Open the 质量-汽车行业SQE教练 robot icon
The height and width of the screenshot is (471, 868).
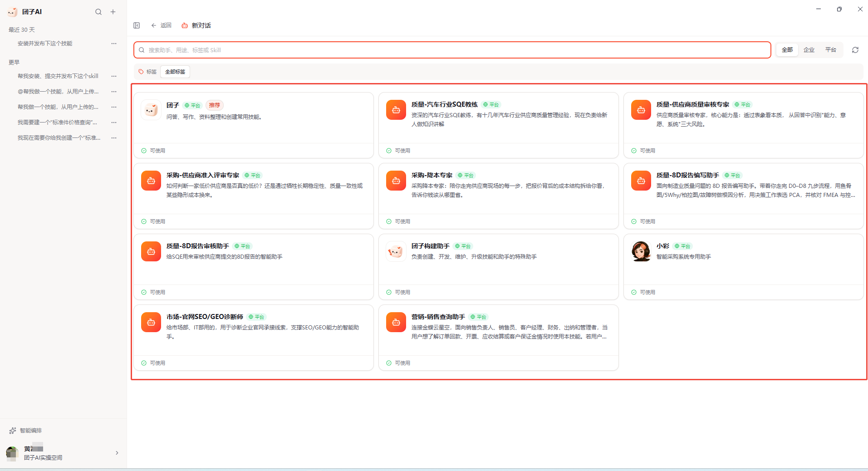click(x=396, y=110)
